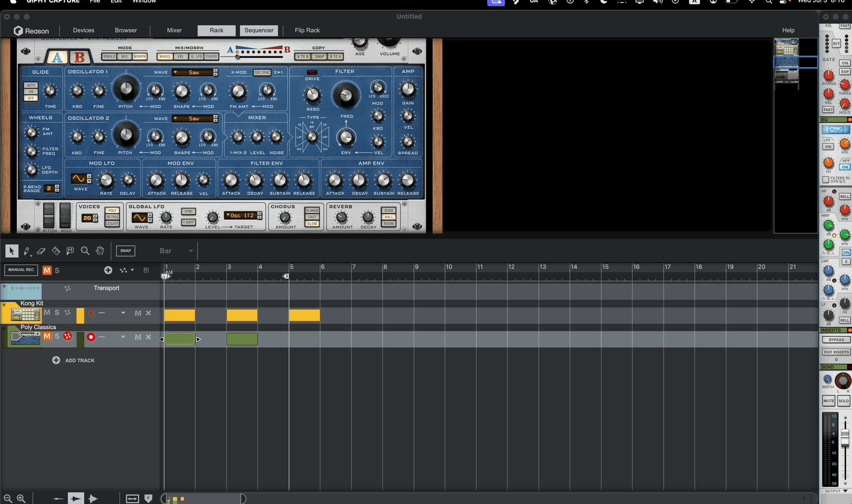This screenshot has width=852, height=504.
Task: Toggle the global Solo (S) button
Action: (57, 270)
